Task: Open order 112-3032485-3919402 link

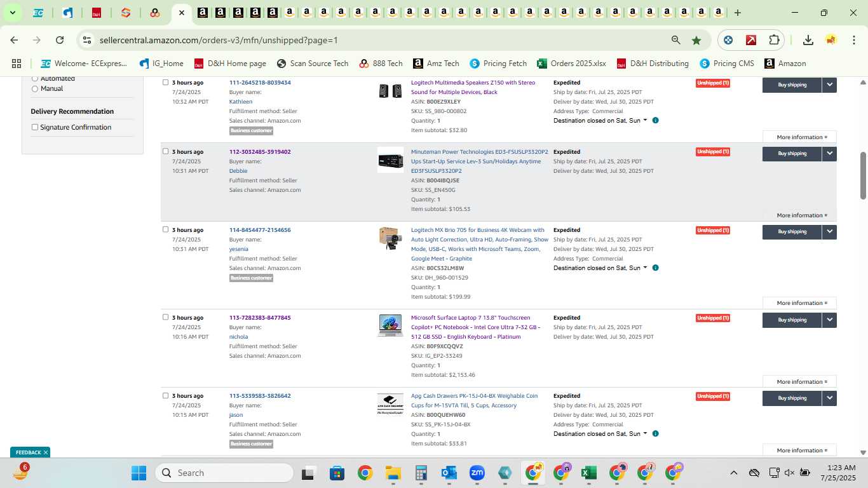Action: tap(260, 152)
